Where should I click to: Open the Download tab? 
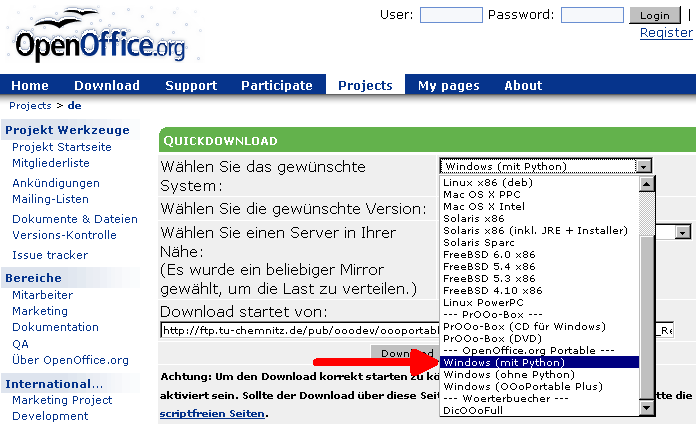pyautogui.click(x=107, y=85)
